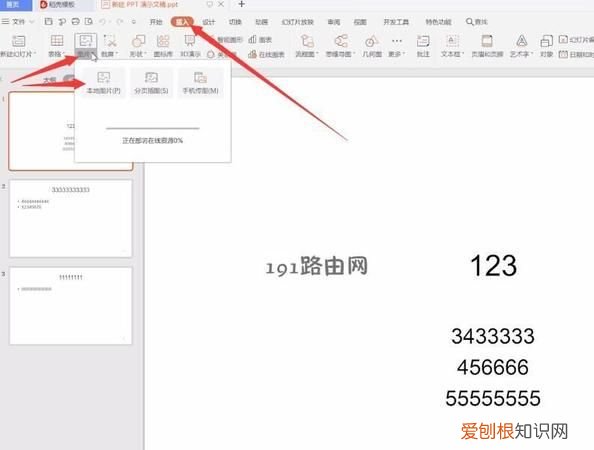
Task: Click the 图标库 icon library button
Action: coord(163,46)
